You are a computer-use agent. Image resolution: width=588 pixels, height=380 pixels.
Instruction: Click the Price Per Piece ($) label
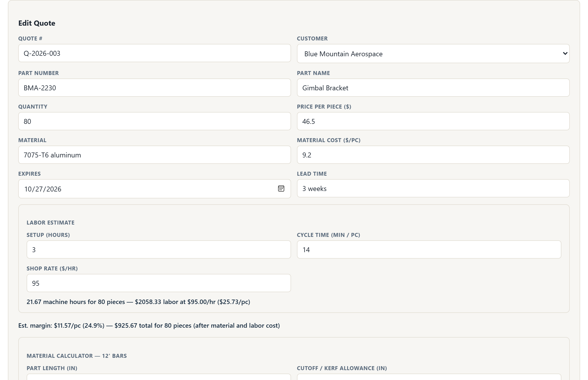[x=324, y=107]
